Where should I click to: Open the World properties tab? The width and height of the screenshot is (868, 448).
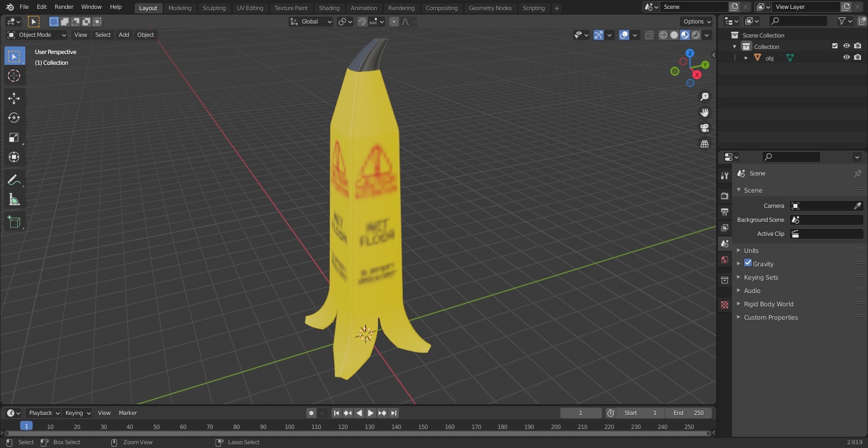point(724,260)
